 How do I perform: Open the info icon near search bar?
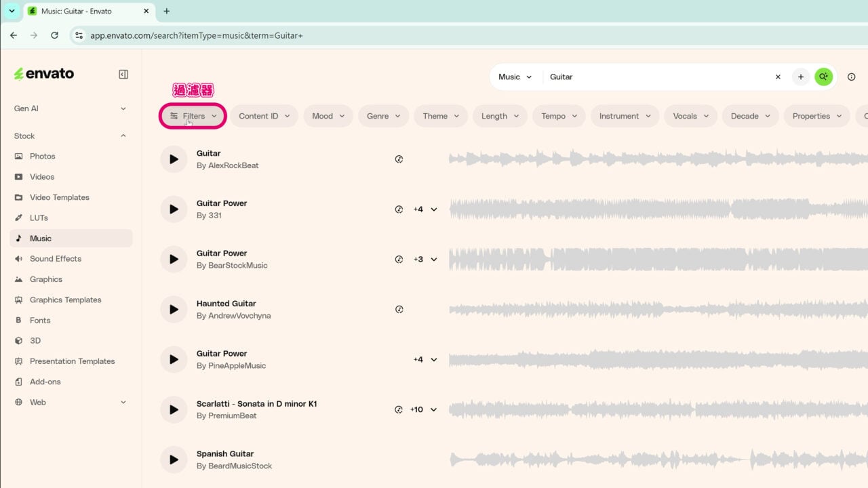[852, 77]
